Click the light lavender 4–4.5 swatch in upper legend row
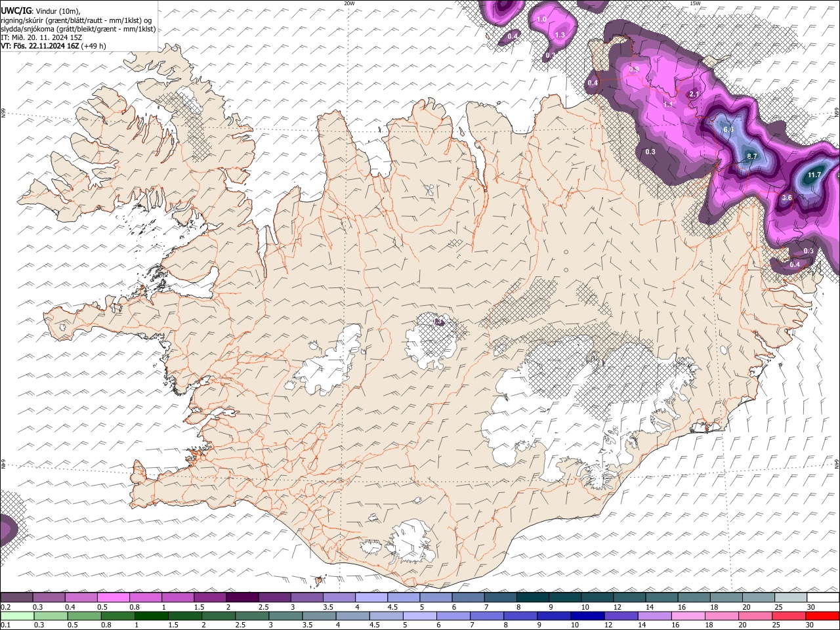 371,598
